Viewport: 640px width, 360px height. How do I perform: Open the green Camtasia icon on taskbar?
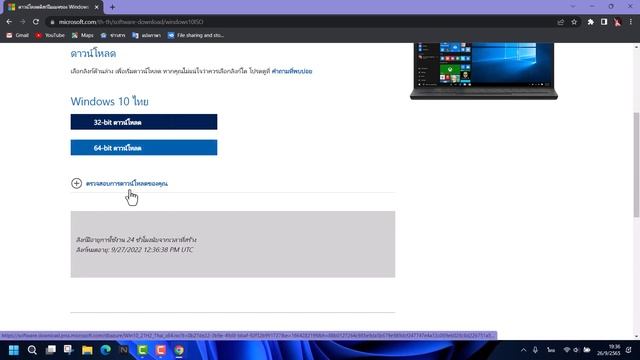point(142,350)
